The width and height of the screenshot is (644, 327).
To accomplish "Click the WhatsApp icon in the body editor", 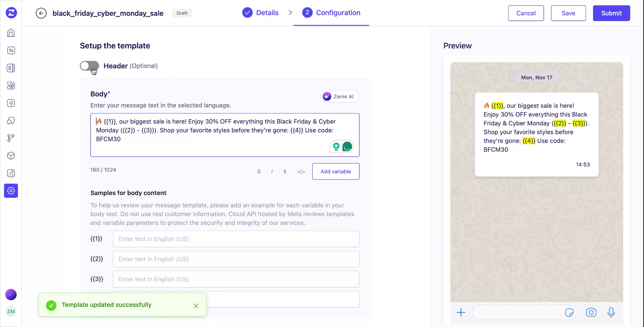I will (x=347, y=146).
